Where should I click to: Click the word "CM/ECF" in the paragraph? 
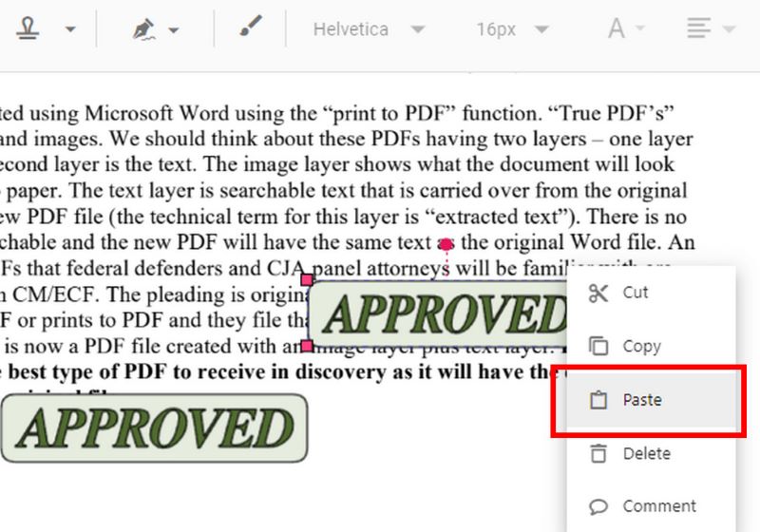point(55,294)
